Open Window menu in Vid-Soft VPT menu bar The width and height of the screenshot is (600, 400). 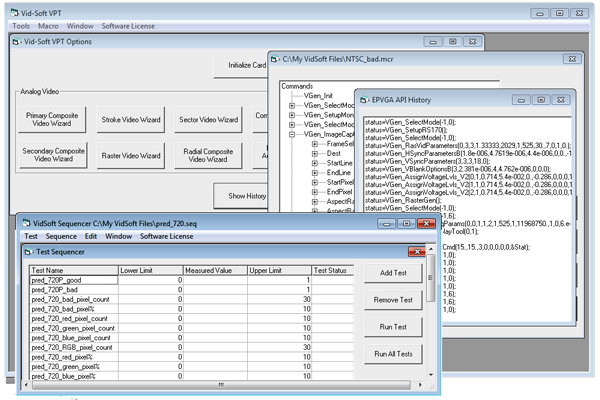(x=80, y=26)
